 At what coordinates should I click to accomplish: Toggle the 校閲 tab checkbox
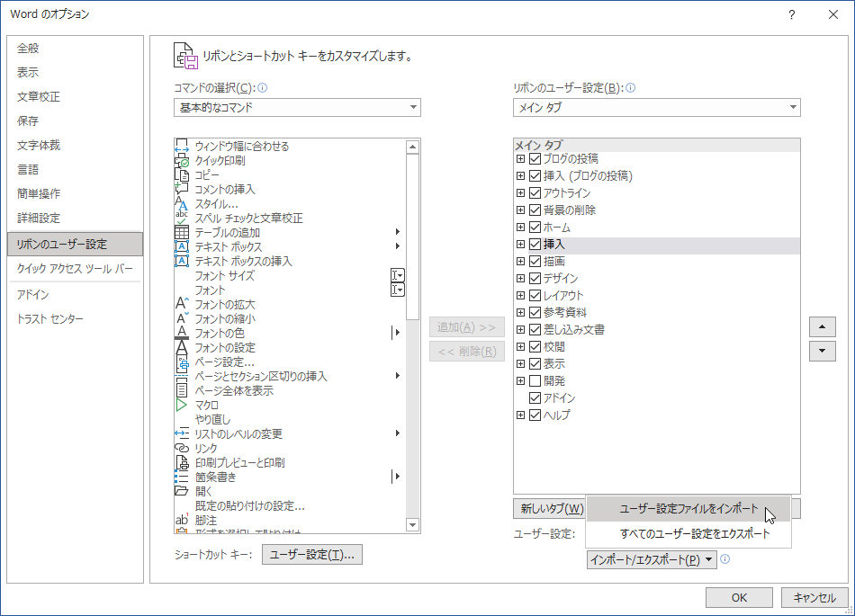(535, 346)
